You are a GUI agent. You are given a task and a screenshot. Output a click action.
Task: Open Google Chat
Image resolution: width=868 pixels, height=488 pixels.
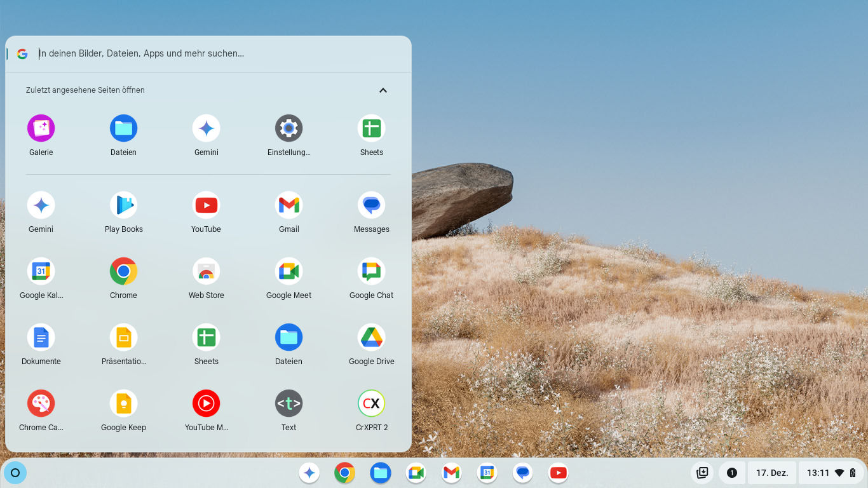click(371, 271)
